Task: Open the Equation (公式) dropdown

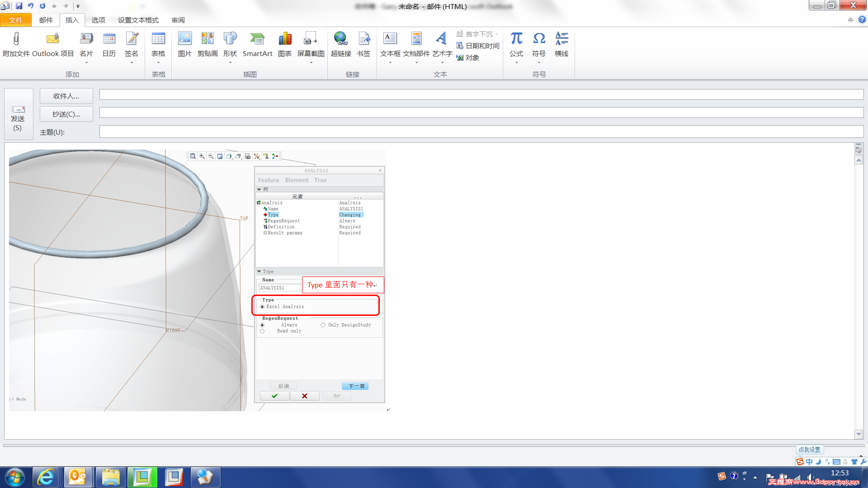Action: click(x=516, y=62)
